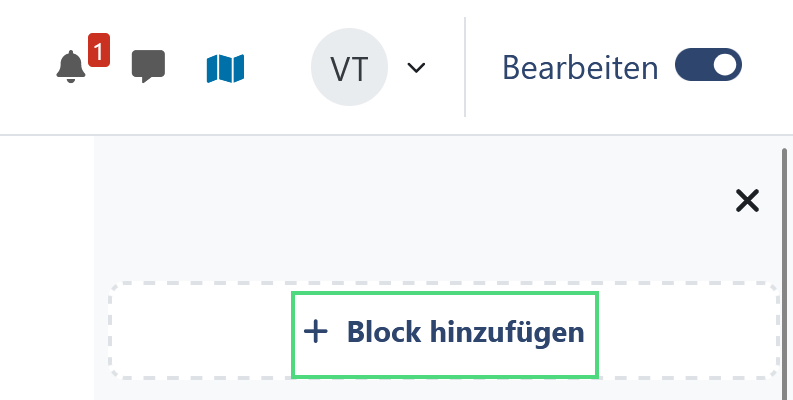The height and width of the screenshot is (400, 793).
Task: Click the Bearbeiten label text
Action: (x=580, y=68)
